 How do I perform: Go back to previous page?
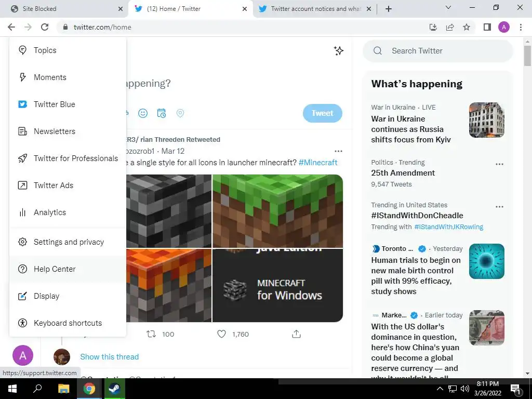click(x=11, y=27)
